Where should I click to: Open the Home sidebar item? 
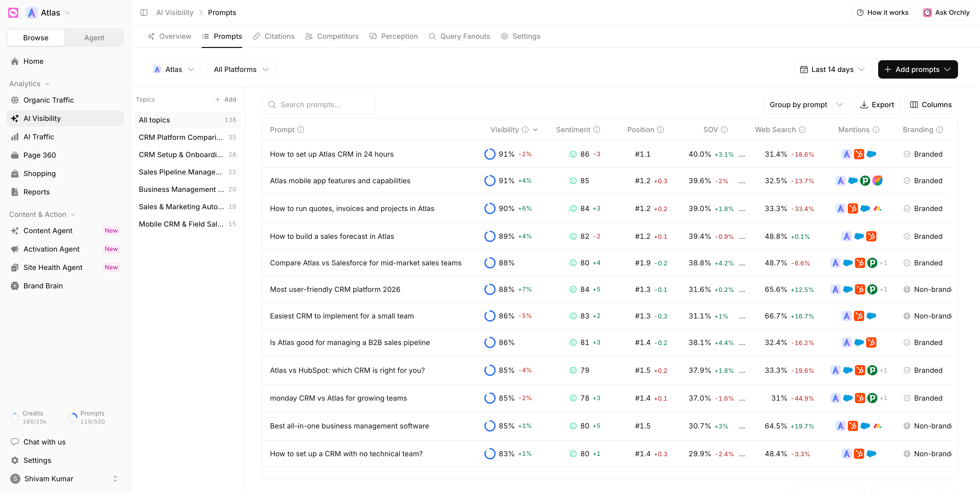[65, 61]
